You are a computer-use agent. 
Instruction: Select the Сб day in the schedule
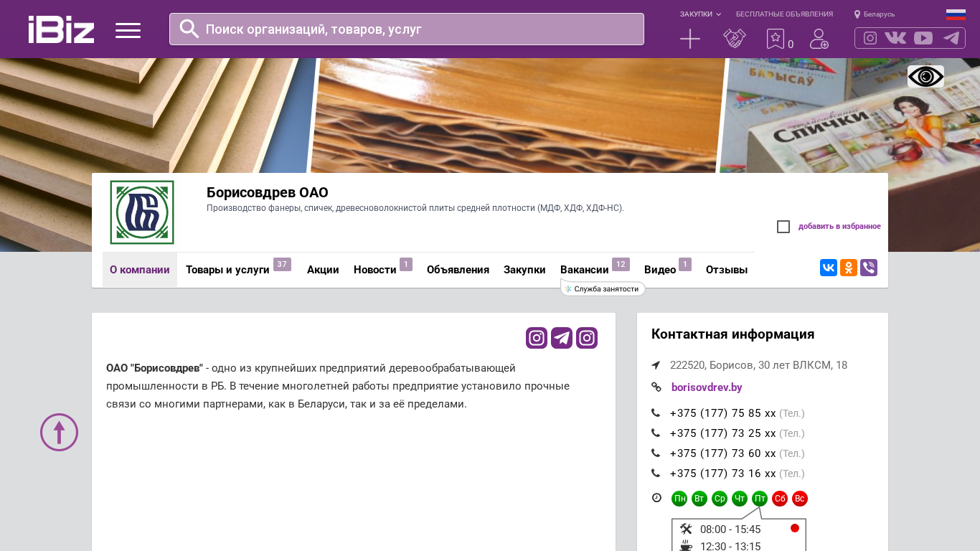(780, 499)
